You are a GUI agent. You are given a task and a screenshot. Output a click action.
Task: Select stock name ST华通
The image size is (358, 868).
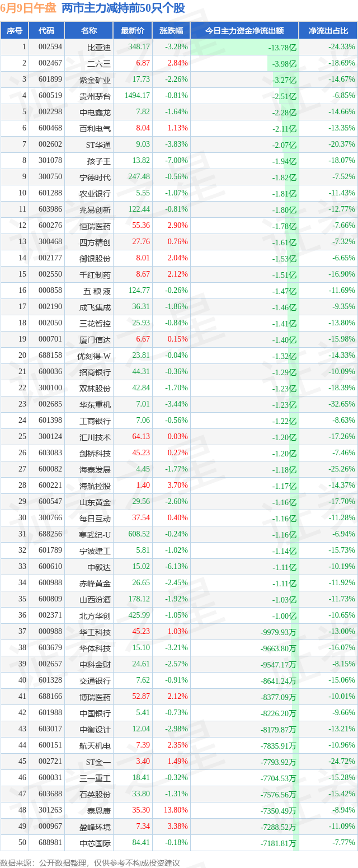click(x=98, y=144)
